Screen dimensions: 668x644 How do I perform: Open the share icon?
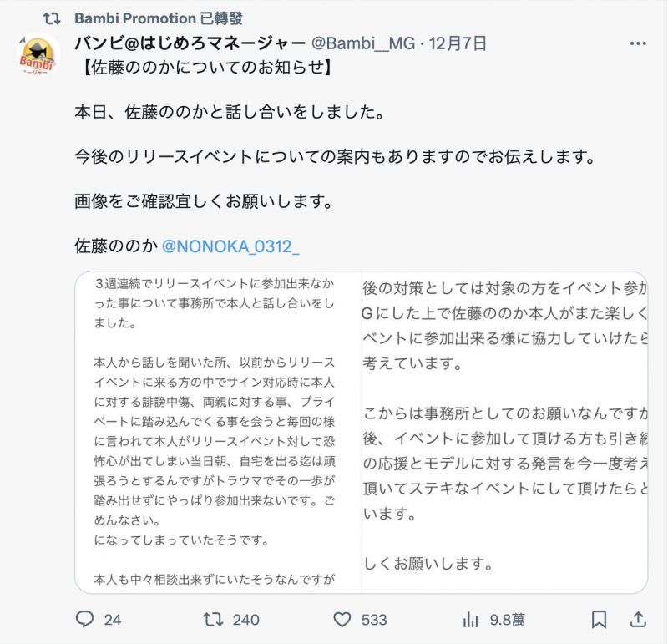(638, 620)
